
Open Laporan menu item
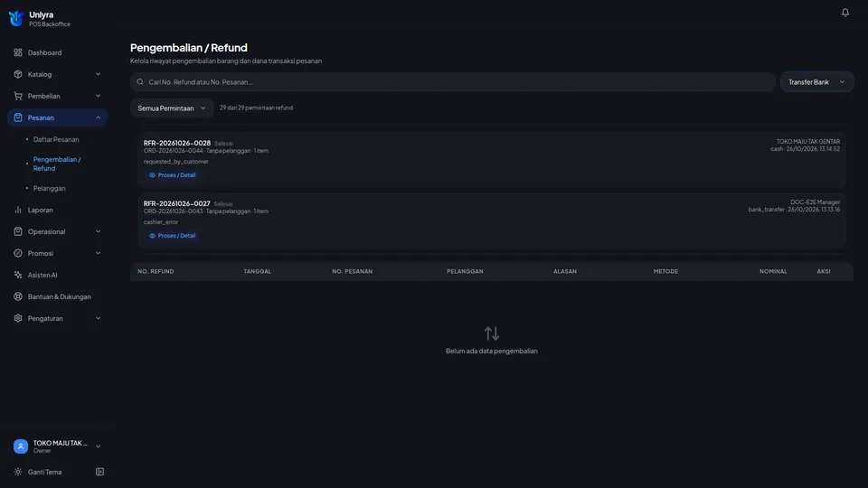pos(58,210)
